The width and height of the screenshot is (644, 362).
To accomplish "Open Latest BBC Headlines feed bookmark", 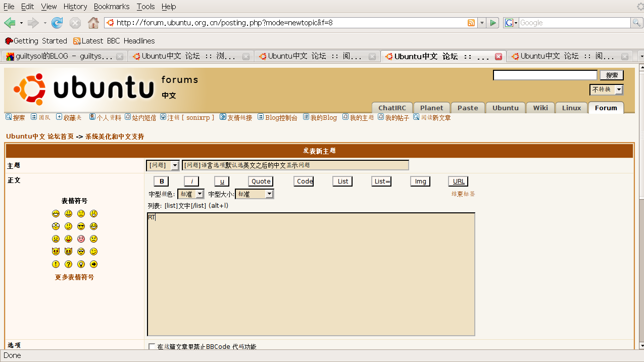I will tap(114, 41).
